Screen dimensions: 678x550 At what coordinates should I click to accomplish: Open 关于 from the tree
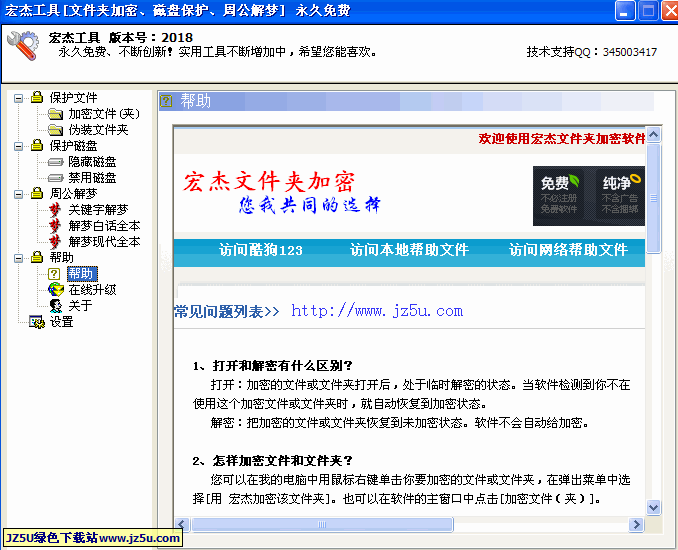pos(80,306)
